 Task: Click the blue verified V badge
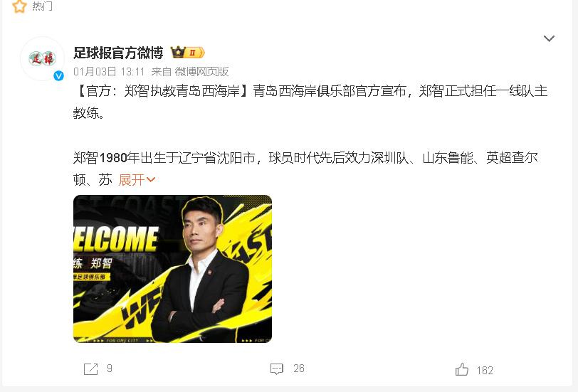[58, 76]
